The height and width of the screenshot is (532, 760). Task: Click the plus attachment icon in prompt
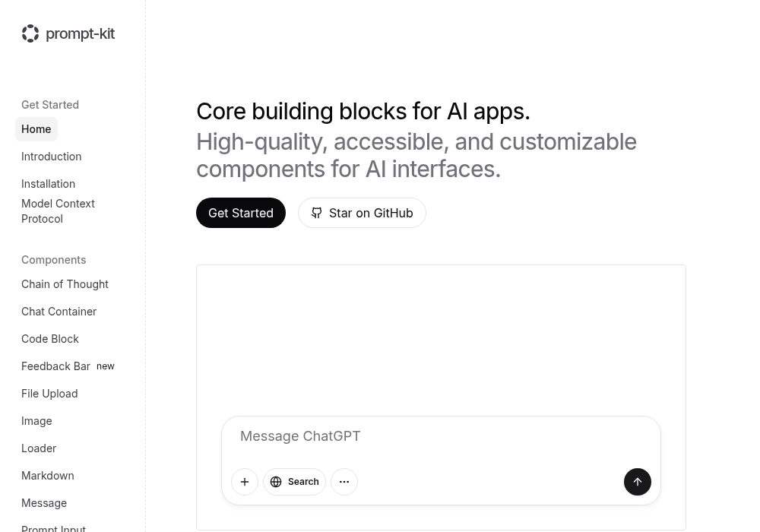245,482
